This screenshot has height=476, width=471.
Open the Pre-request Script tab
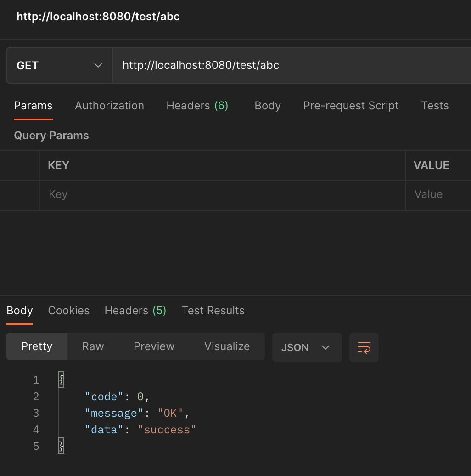(351, 106)
